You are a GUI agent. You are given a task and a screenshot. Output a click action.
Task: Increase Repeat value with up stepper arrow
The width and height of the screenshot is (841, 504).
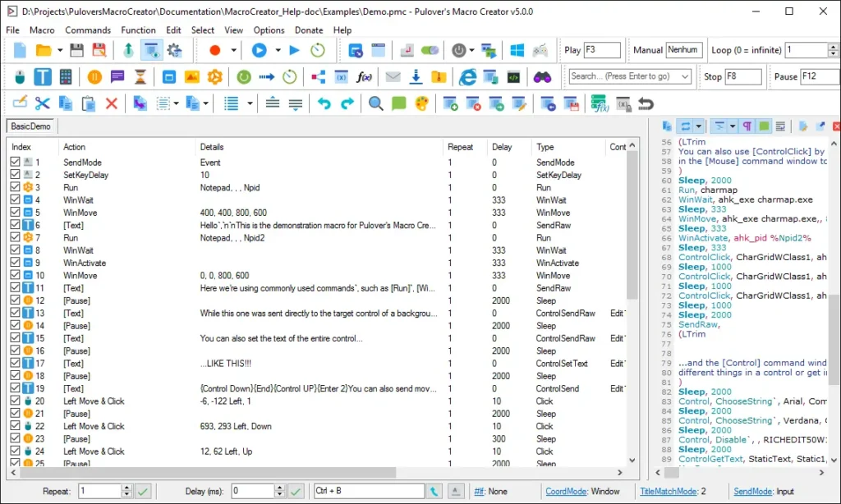coord(126,487)
